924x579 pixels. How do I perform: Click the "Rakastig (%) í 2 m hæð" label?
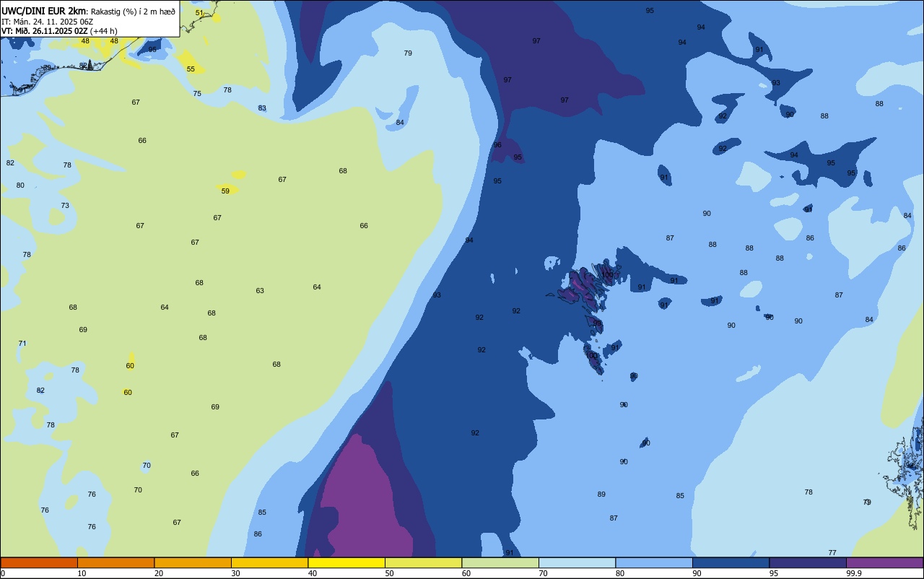coord(133,12)
